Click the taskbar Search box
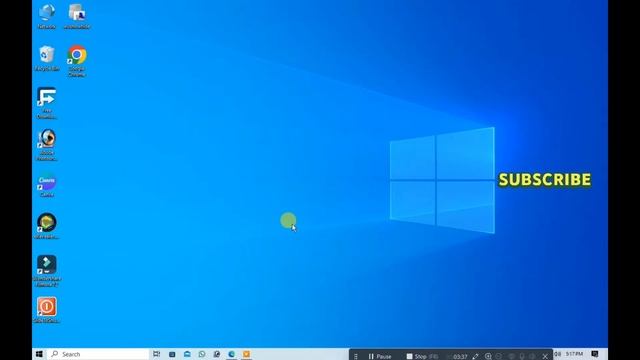Screen dimensions: 640x360 98,354
